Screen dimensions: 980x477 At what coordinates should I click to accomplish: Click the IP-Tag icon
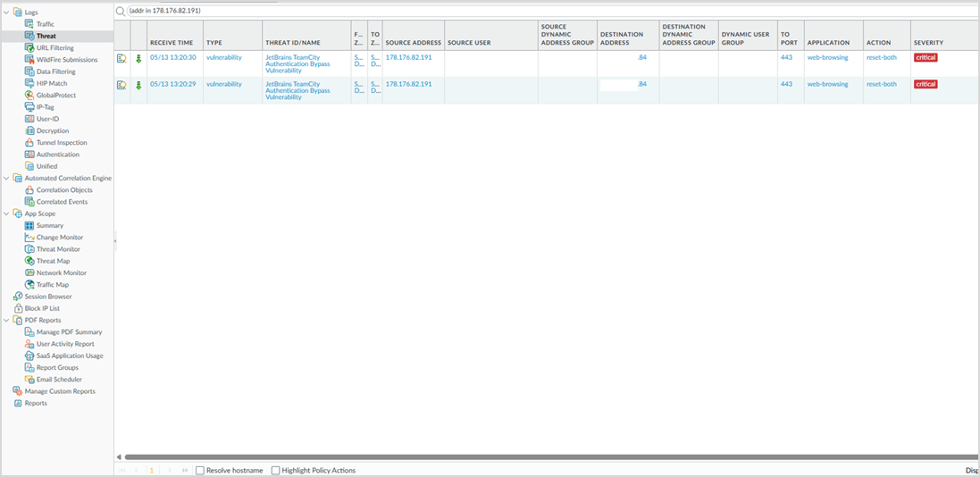[29, 107]
